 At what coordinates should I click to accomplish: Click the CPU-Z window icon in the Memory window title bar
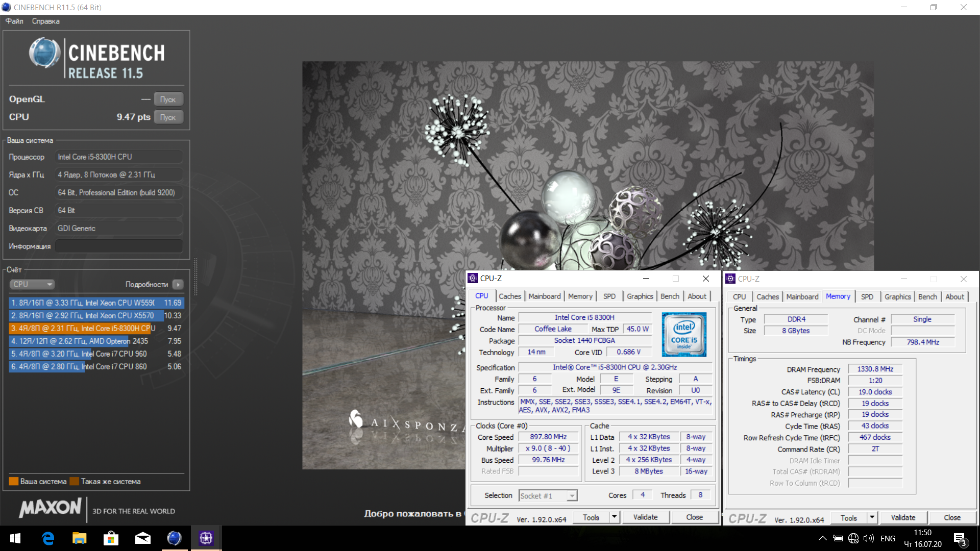click(x=730, y=279)
